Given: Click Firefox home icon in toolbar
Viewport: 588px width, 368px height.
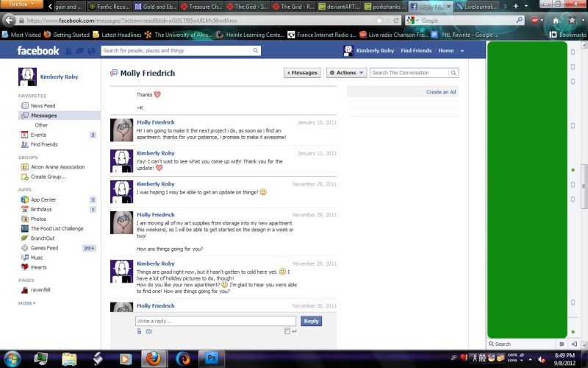Looking at the screenshot, I should click(x=556, y=21).
